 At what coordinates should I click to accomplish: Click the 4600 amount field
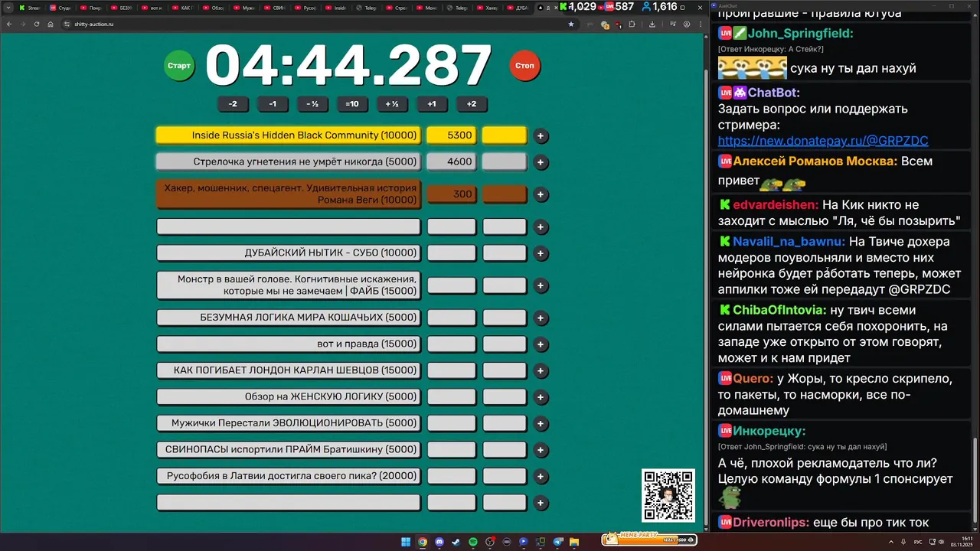pyautogui.click(x=451, y=161)
